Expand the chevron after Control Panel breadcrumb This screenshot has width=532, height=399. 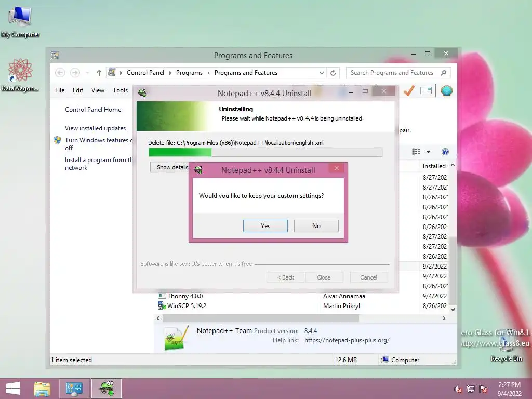[x=170, y=73]
